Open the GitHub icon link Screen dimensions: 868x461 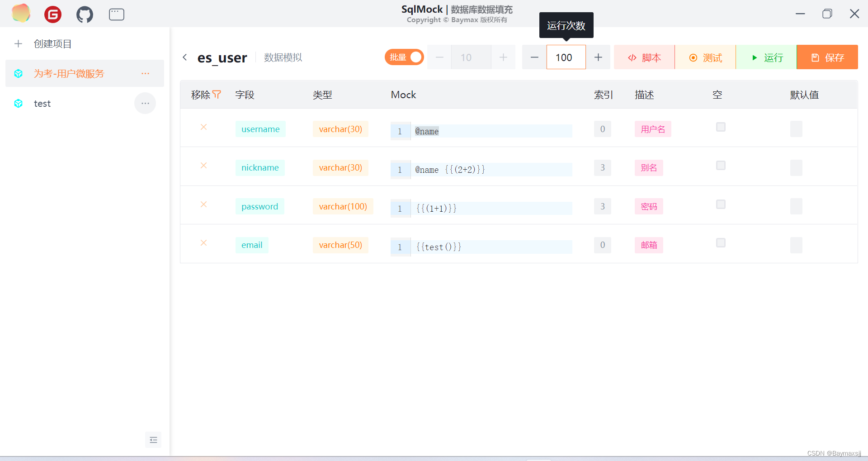point(85,14)
